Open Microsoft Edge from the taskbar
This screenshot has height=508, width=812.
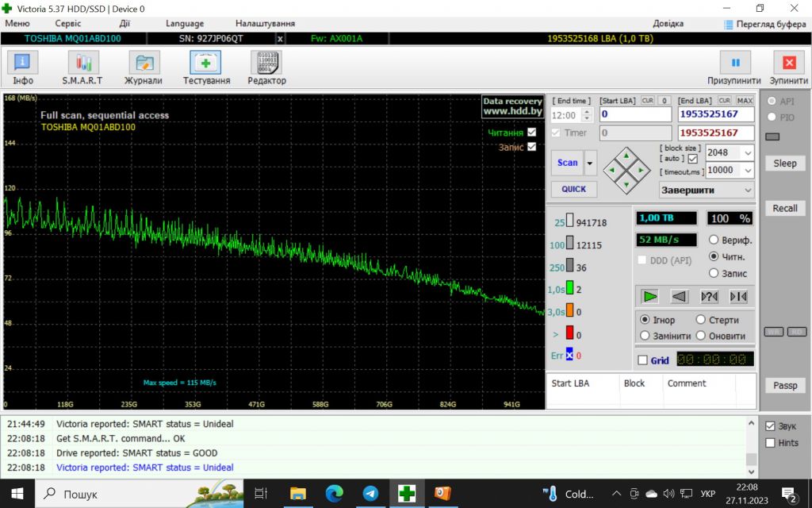point(334,494)
